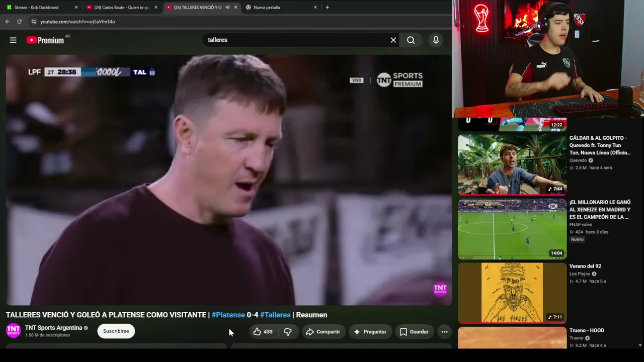Visit the Los Piojos channel name

pyautogui.click(x=580, y=274)
